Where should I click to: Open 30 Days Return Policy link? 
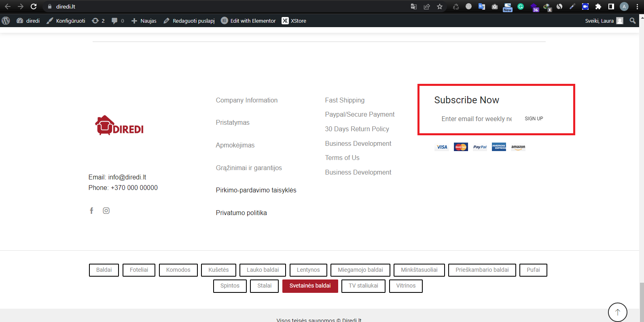[x=357, y=129]
